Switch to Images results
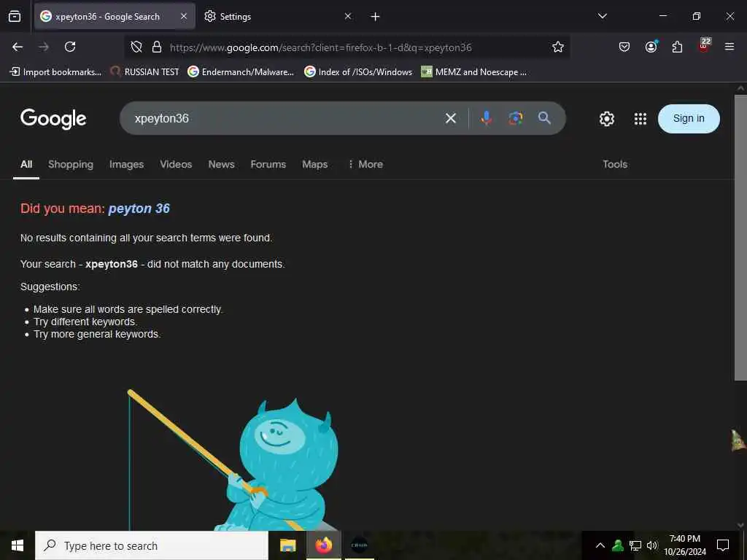Image resolution: width=747 pixels, height=560 pixels. click(x=126, y=164)
